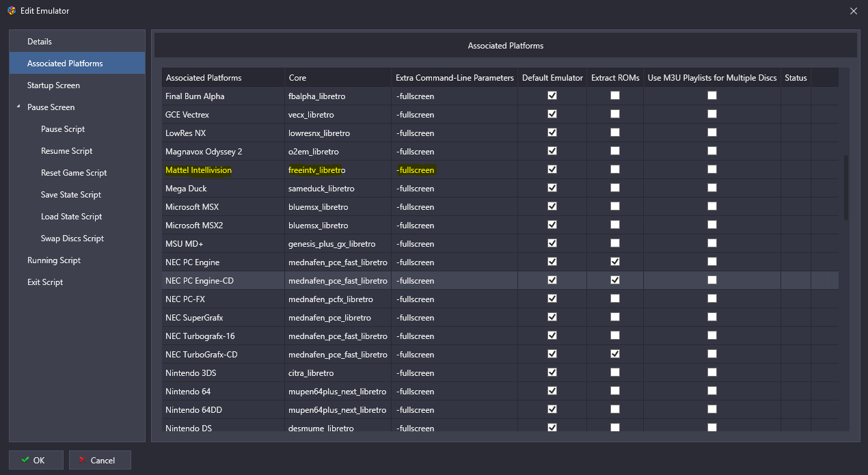Select the NEC SuperGrafx platform cell
This screenshot has height=475, width=868.
(x=223, y=318)
